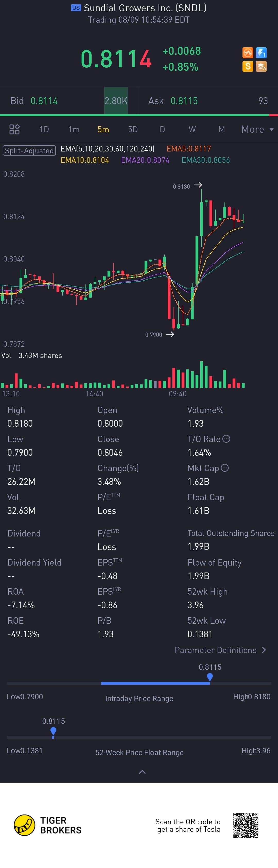Tap the Intraday Price Range marker
Viewport: 278px width, 868px height.
[210, 677]
